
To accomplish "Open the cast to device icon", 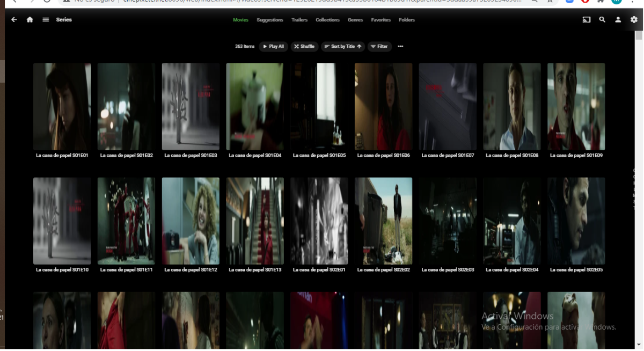I will tap(587, 20).
